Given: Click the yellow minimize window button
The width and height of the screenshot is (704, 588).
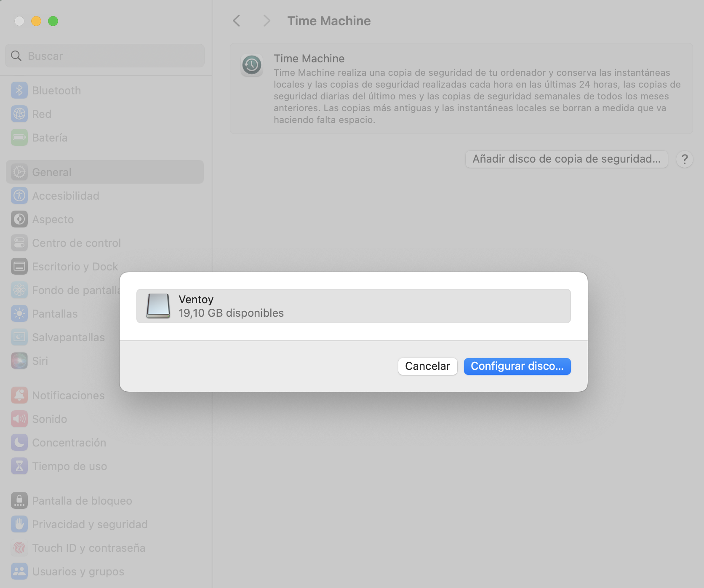Looking at the screenshot, I should point(36,21).
